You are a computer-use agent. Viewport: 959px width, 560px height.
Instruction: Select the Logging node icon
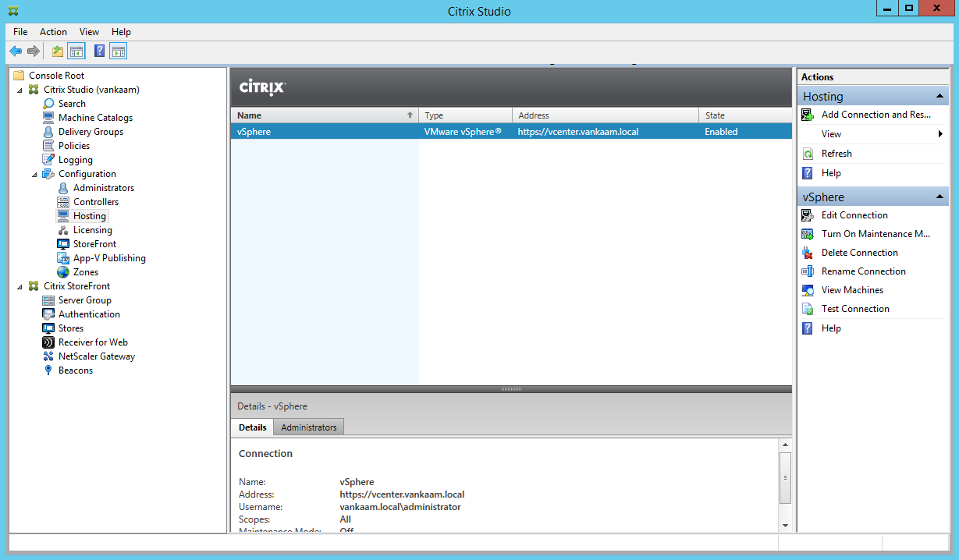click(49, 160)
